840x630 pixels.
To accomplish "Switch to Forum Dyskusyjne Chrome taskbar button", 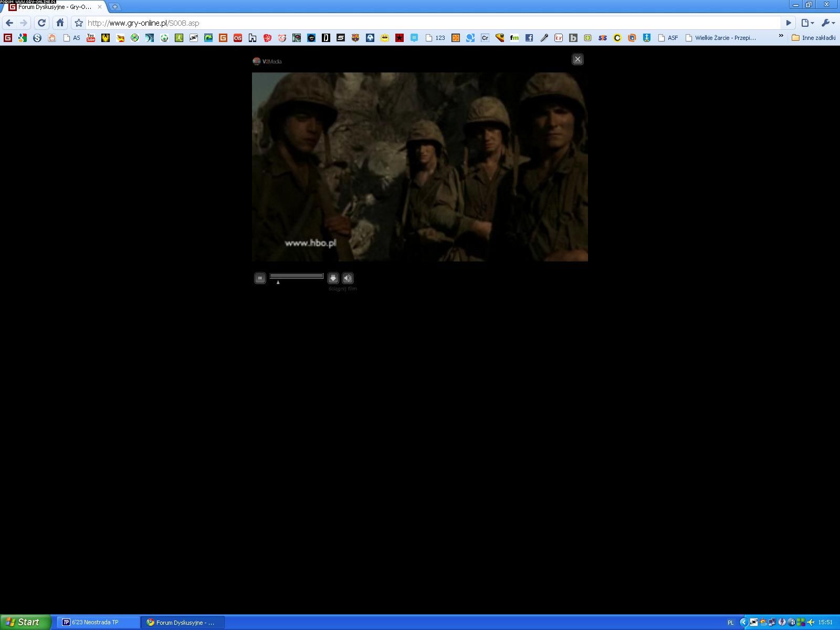I will coord(183,622).
